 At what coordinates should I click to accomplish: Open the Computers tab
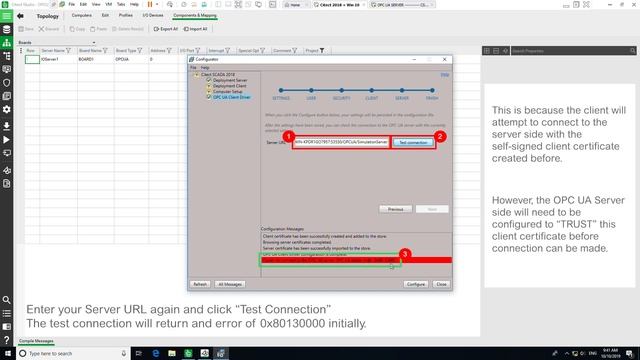click(82, 16)
